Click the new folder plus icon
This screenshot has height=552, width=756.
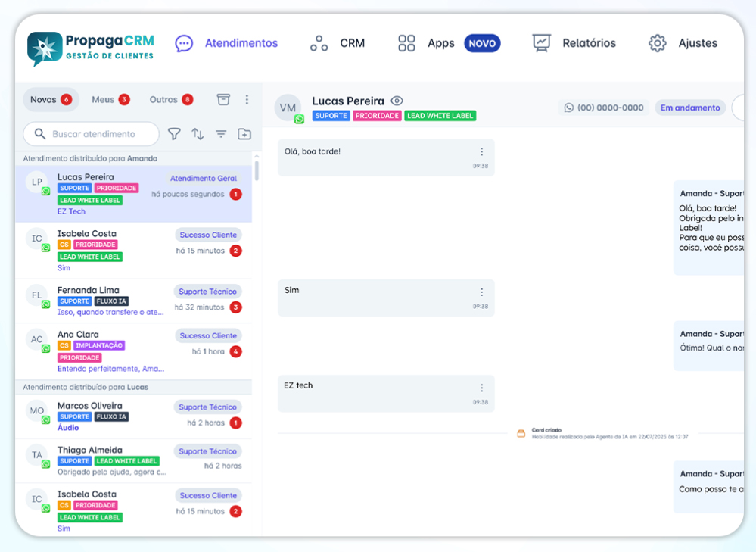pos(244,134)
